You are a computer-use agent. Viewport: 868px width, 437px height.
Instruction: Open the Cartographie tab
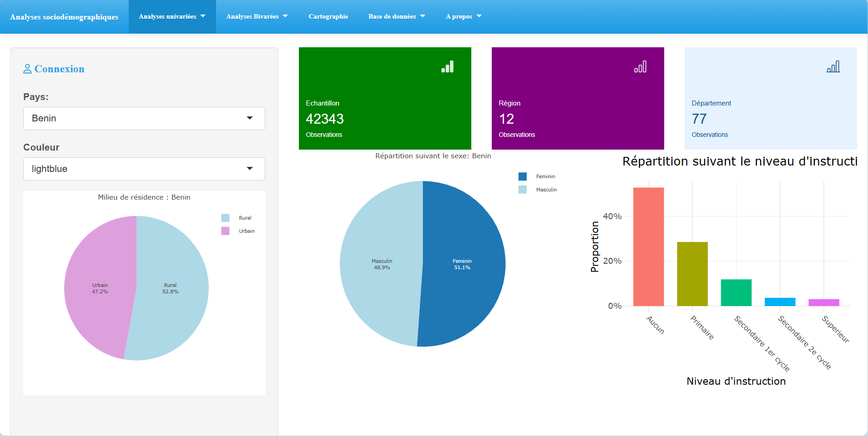point(328,16)
